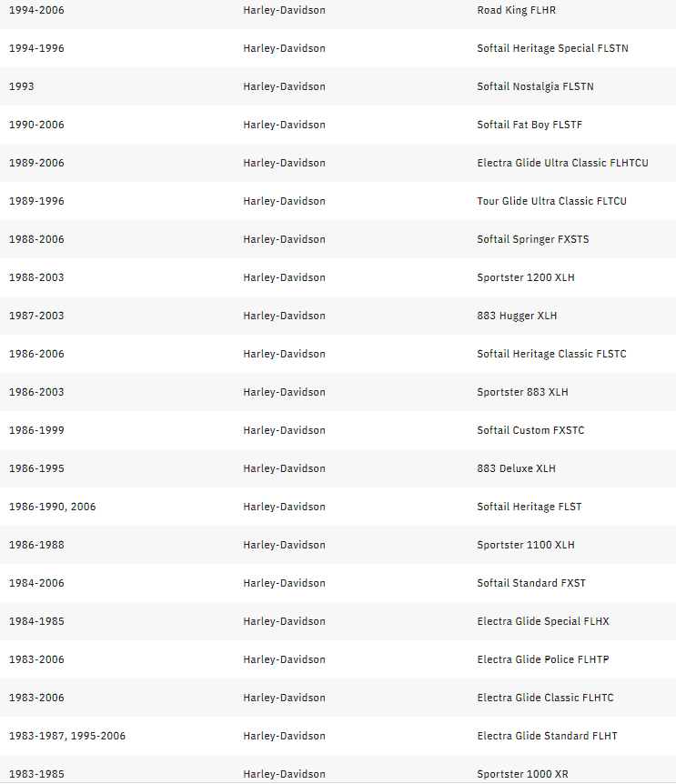676x784 pixels.
Task: Select Softail Heritage Special FLSTN
Action: (x=552, y=48)
